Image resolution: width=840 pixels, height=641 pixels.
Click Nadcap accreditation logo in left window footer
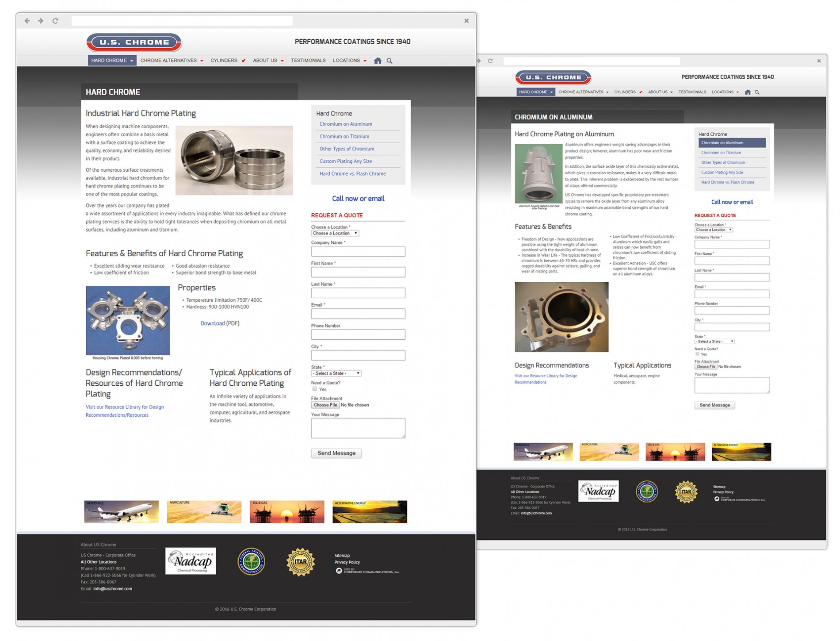(191, 561)
